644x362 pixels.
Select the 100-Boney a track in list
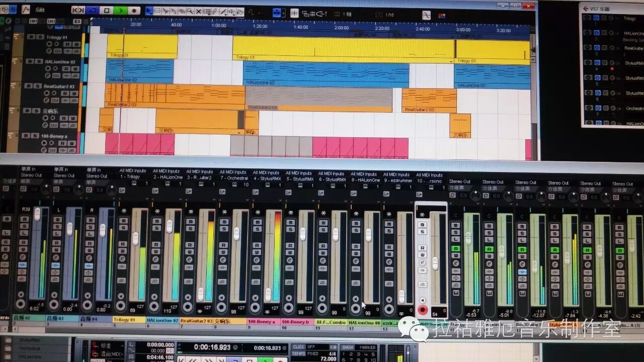tap(54, 136)
